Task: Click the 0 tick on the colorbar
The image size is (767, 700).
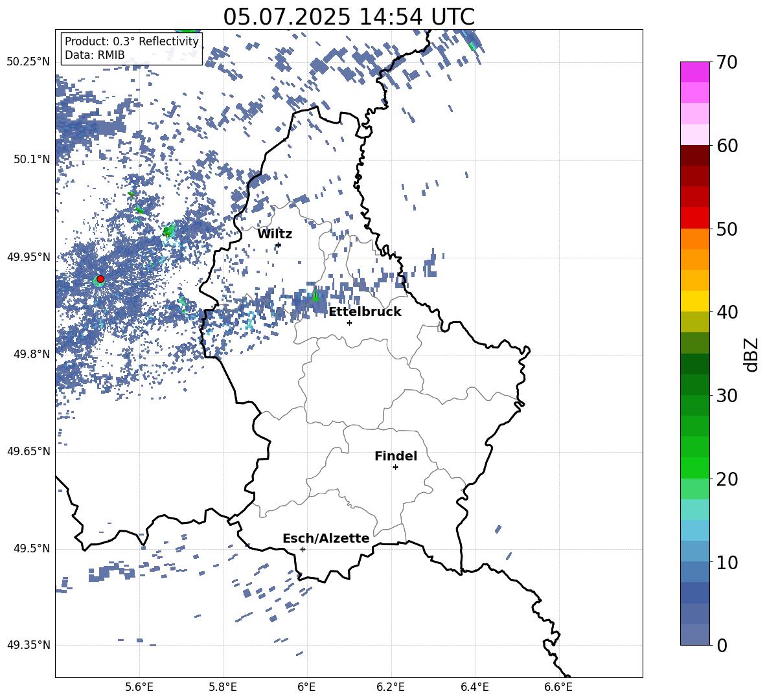Action: [722, 646]
